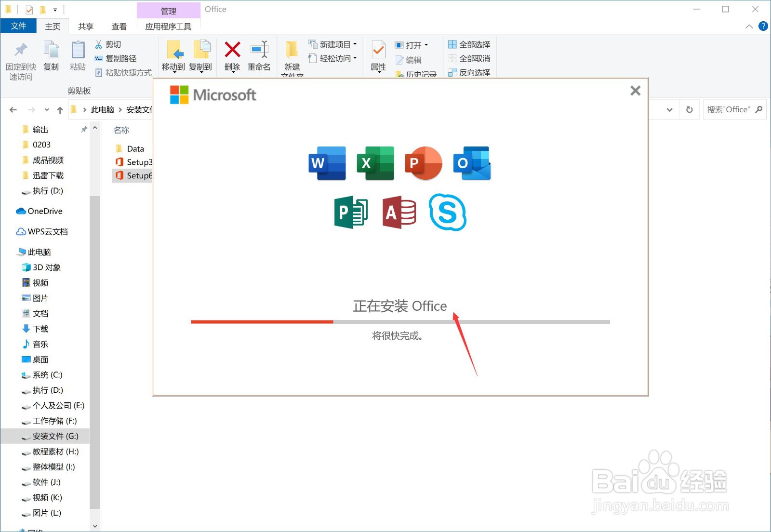
Task: Click Select none in ribbon
Action: (x=469, y=58)
